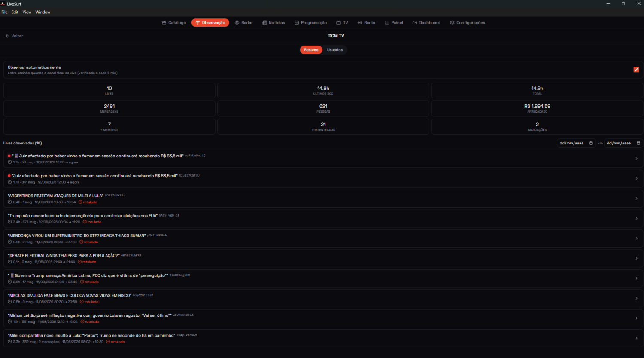Viewport: 644px width, 358px height.
Task: Click the rotulado badge on the Trump não descarta row
Action: [x=92, y=222]
